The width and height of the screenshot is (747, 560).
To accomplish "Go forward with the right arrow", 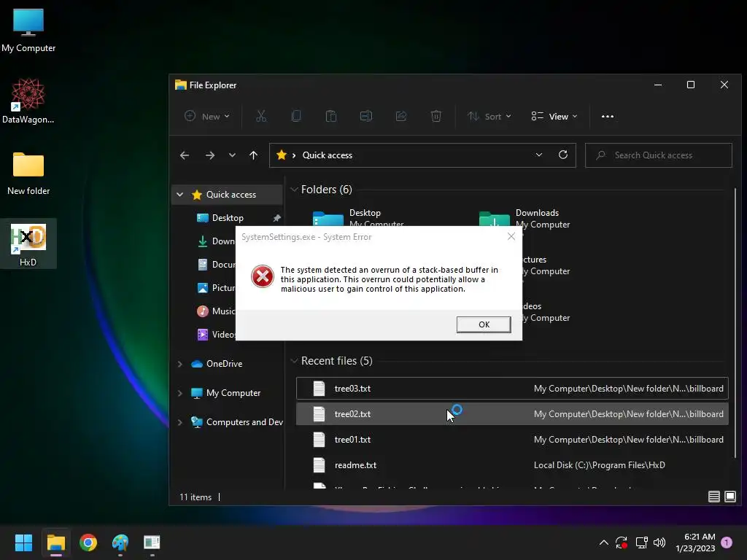I will click(x=209, y=155).
